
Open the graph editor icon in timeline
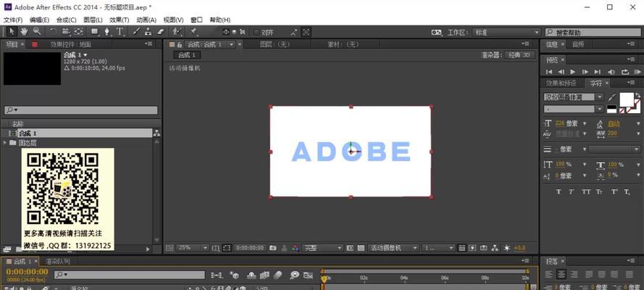click(x=308, y=275)
